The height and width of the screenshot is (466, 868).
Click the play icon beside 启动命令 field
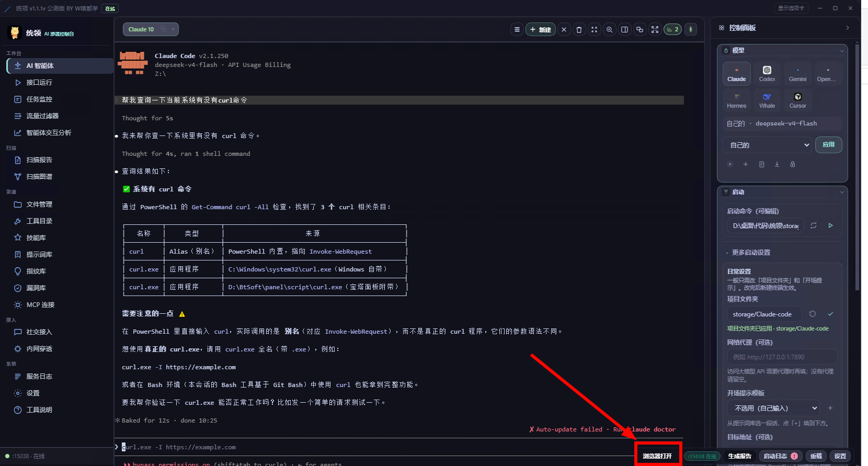[830, 225]
